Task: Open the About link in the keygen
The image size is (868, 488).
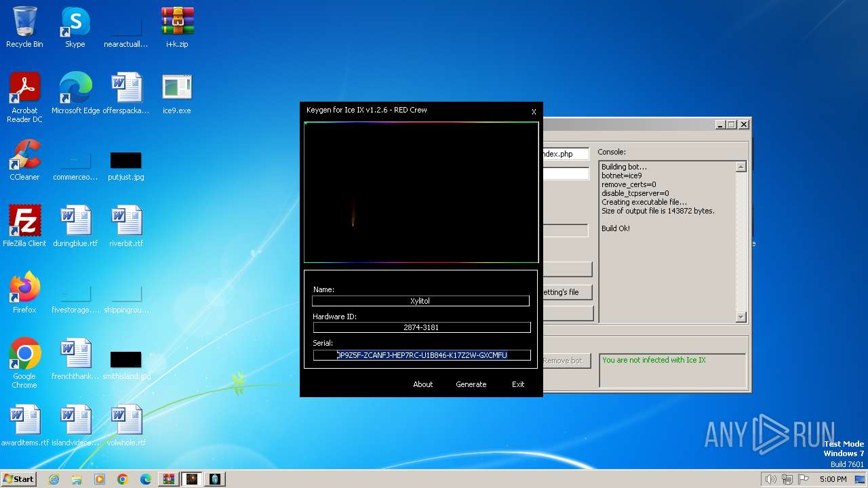Action: click(422, 384)
